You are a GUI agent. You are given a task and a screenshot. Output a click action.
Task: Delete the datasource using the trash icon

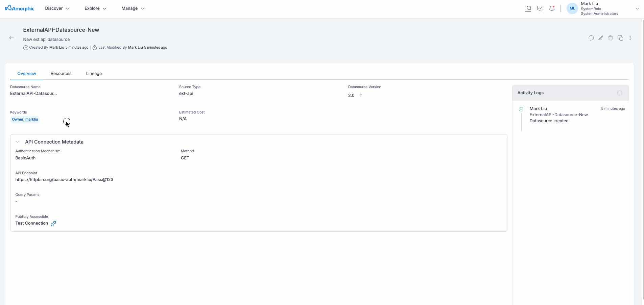pyautogui.click(x=611, y=38)
